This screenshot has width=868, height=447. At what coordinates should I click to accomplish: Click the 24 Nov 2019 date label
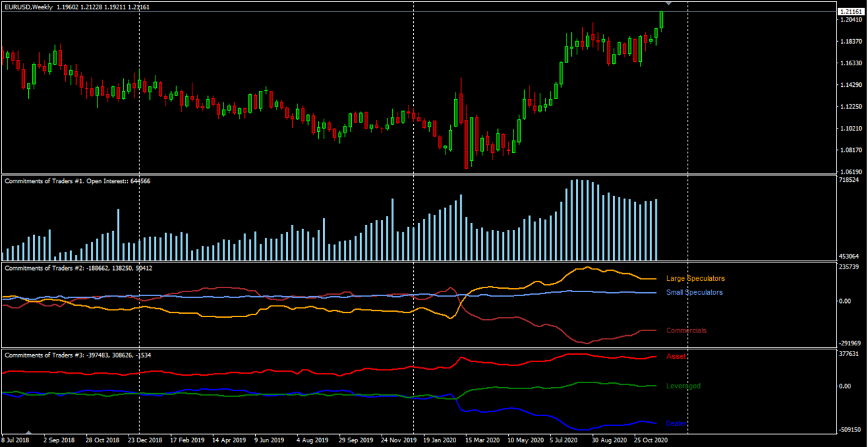(399, 440)
